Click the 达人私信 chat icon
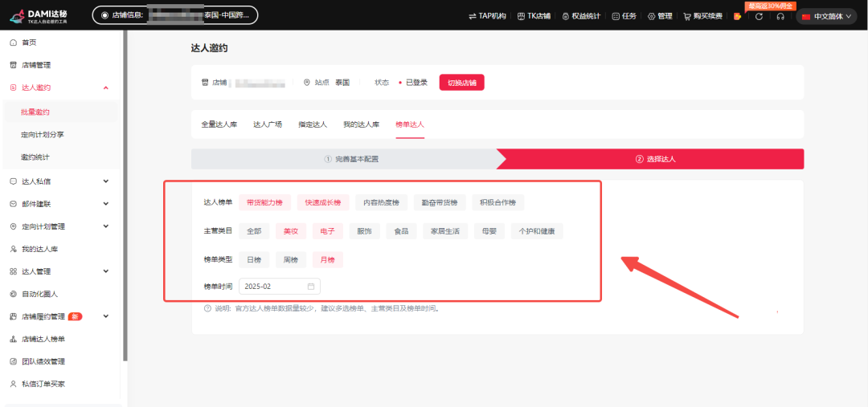The image size is (868, 407). 14,181
